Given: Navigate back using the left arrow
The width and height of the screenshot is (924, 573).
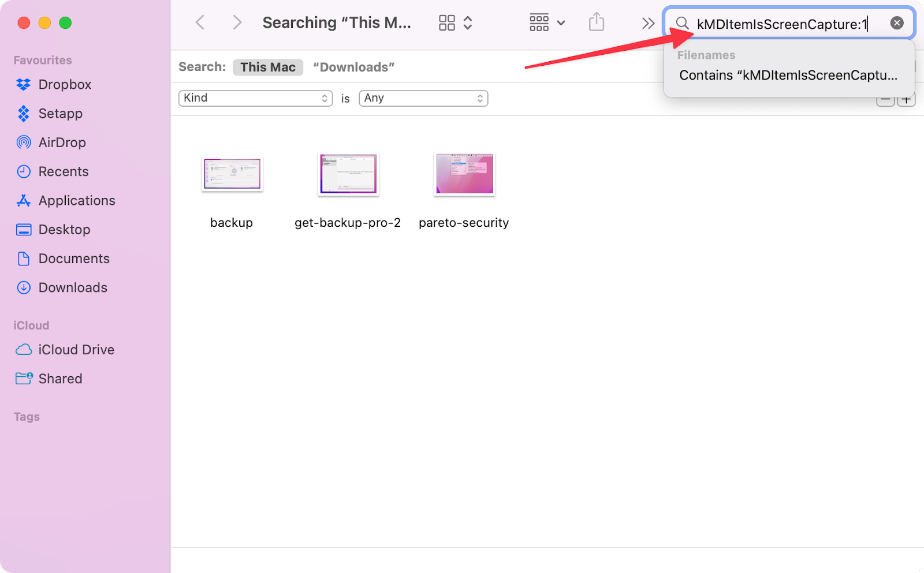Looking at the screenshot, I should [x=200, y=22].
